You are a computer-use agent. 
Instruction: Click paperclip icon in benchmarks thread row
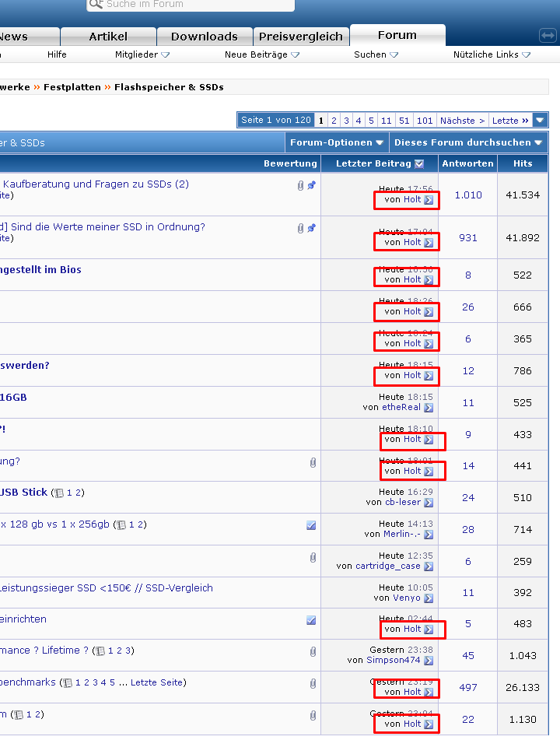(x=313, y=684)
